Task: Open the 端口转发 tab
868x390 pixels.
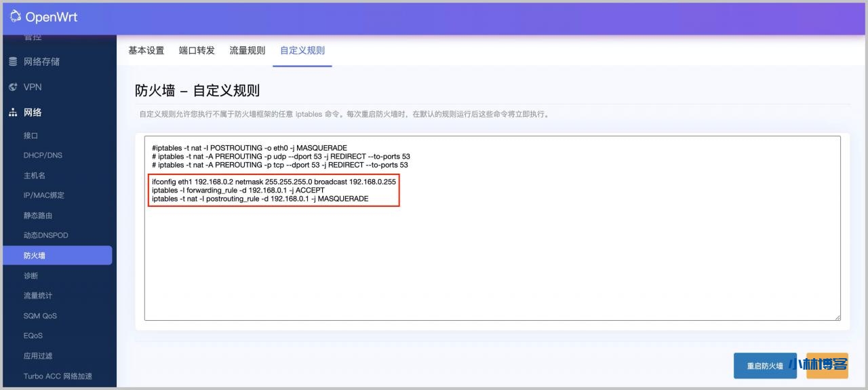Action: tap(197, 51)
